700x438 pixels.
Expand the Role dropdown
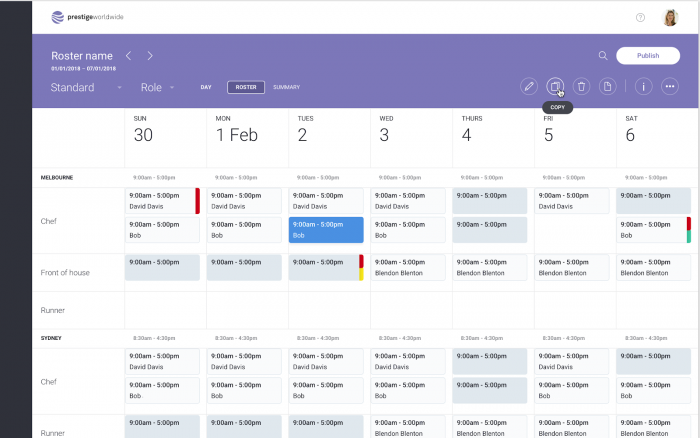click(157, 88)
